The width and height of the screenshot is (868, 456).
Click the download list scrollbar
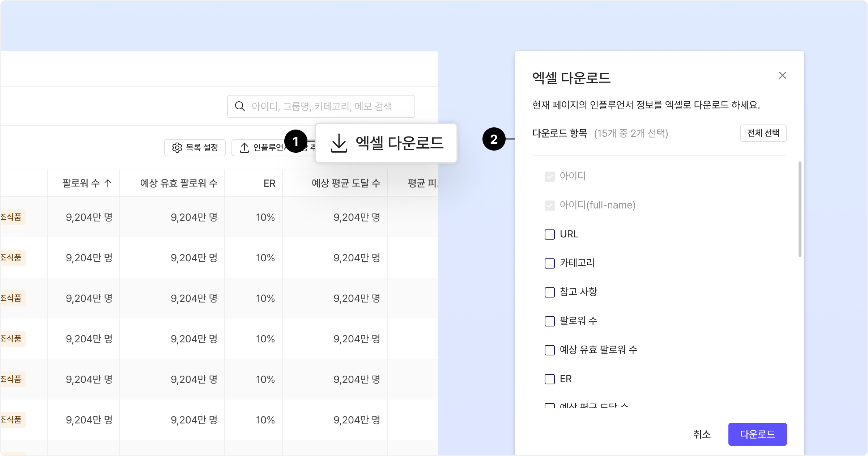pyautogui.click(x=800, y=209)
